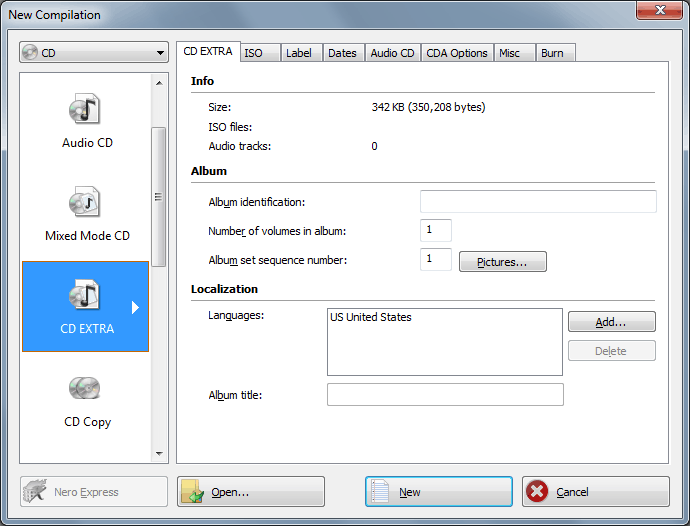Screen dimensions: 690x526
Task: Click the Album identification text field
Action: (x=538, y=202)
